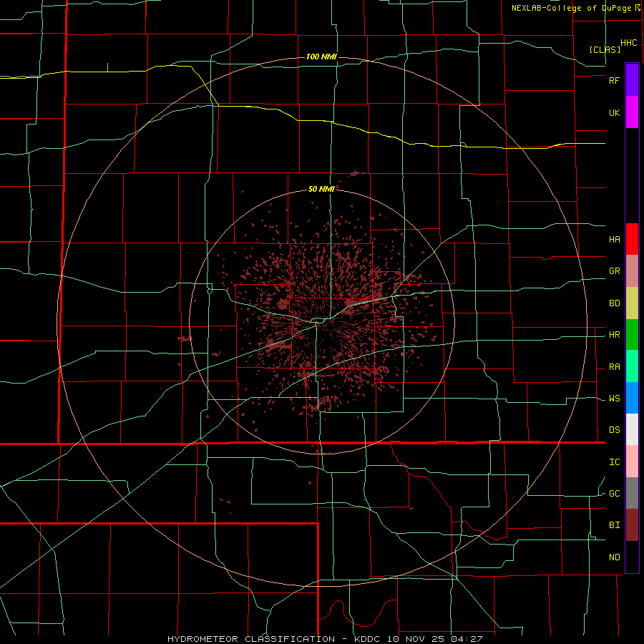Click the IC legend label
Screen dimensions: 644x644
(x=615, y=462)
